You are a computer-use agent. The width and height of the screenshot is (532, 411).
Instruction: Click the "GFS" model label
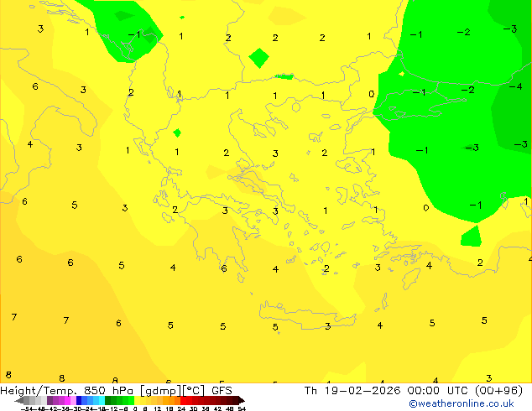(x=222, y=390)
